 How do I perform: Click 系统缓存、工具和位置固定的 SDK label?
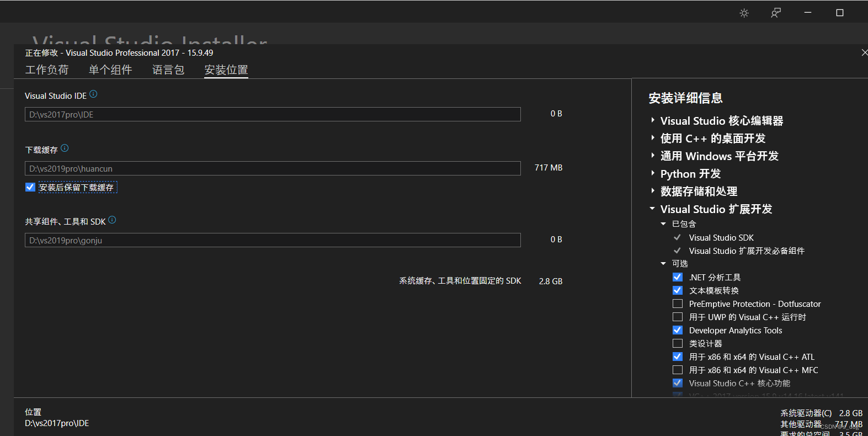pos(460,281)
